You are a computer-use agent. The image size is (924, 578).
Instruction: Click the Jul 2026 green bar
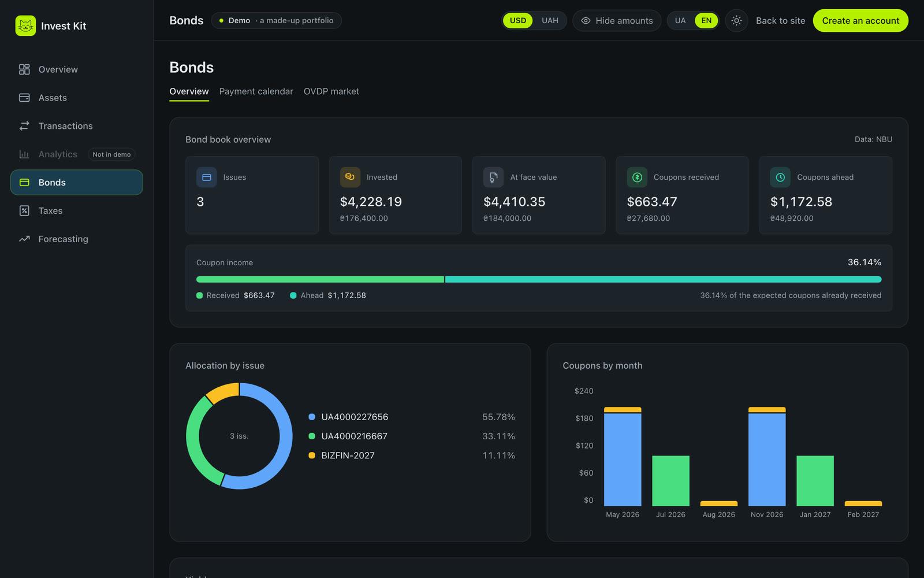pyautogui.click(x=670, y=481)
